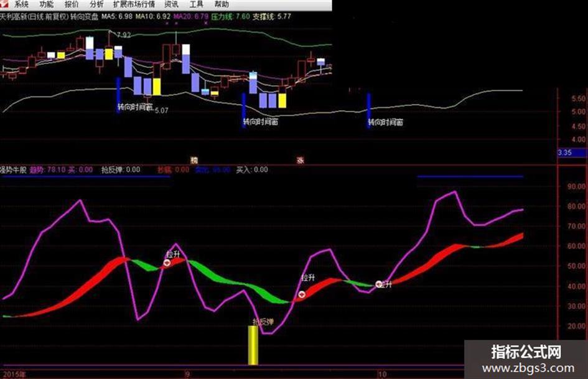588x379 pixels.
Task: Click the 转向变盘 indicator name
Action: (85, 17)
